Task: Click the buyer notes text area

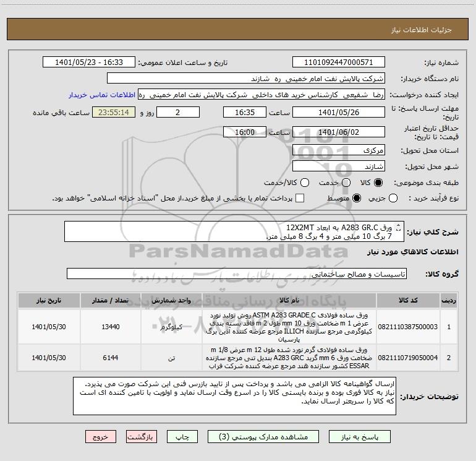Action: click(x=234, y=396)
